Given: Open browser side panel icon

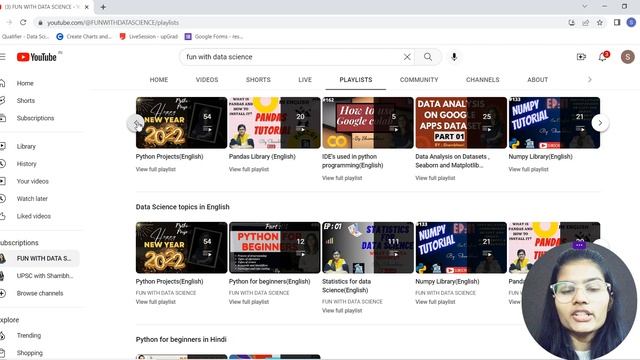Looking at the screenshot, I should pos(617,22).
